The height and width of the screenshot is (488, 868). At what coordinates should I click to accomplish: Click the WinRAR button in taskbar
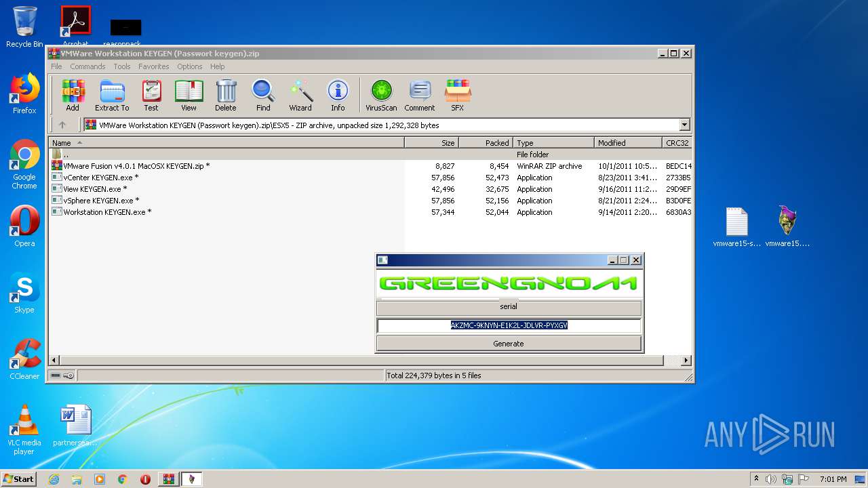168,479
